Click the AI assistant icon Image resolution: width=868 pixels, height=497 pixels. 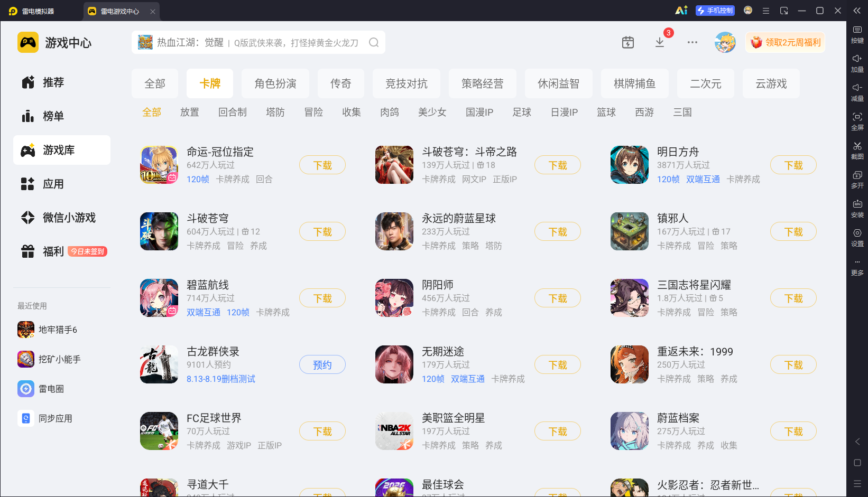click(681, 11)
